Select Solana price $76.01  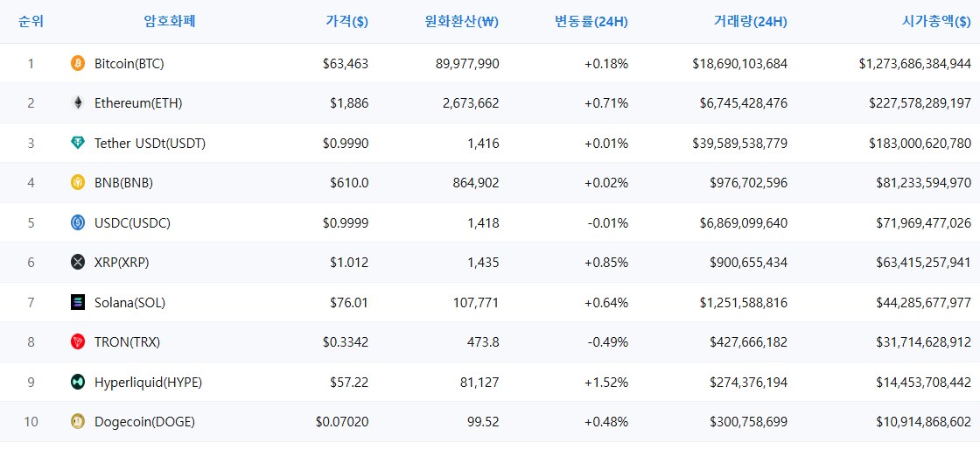click(349, 303)
